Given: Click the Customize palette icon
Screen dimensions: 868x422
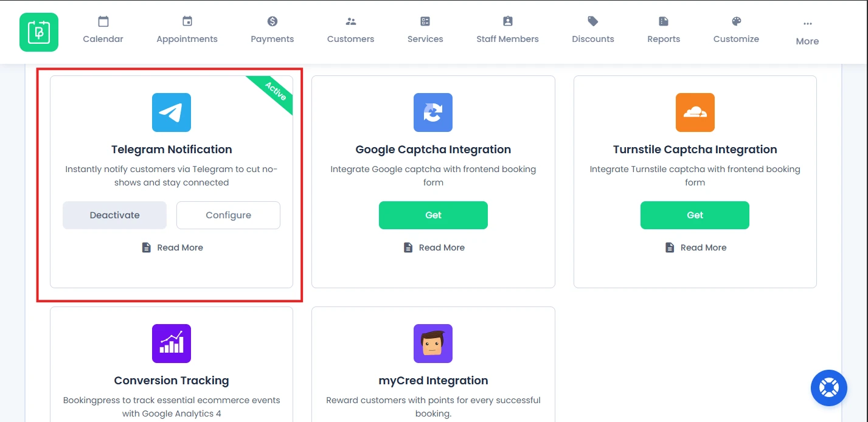Looking at the screenshot, I should click(x=737, y=21).
